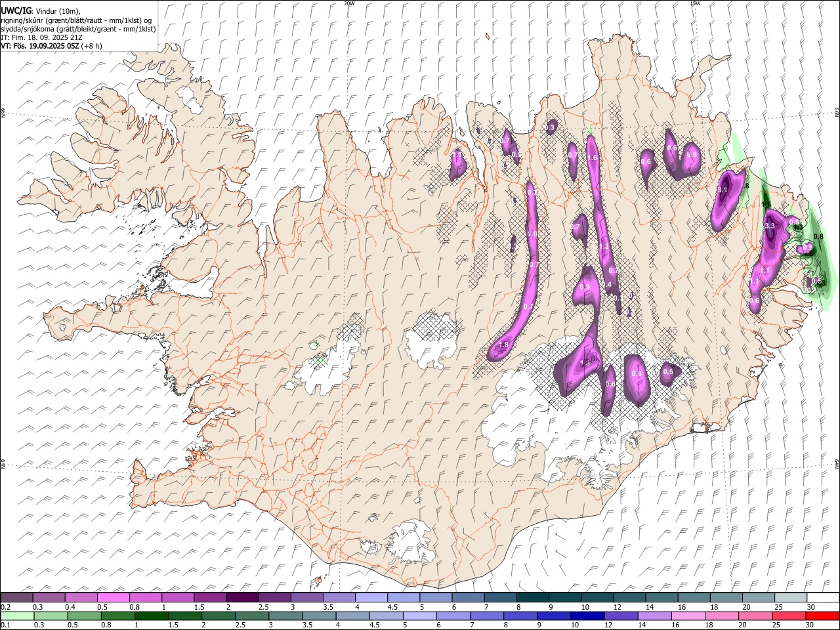Image resolution: width=840 pixels, height=630 pixels.
Task: Click the dark plum 0.2 swatch in the top legend row
Action: click(17, 598)
